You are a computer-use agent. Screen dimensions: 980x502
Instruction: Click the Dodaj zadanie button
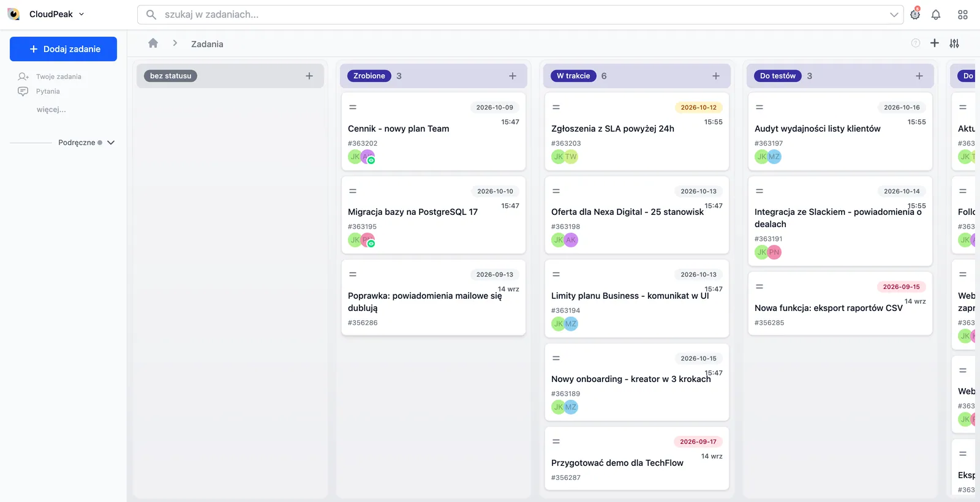64,49
